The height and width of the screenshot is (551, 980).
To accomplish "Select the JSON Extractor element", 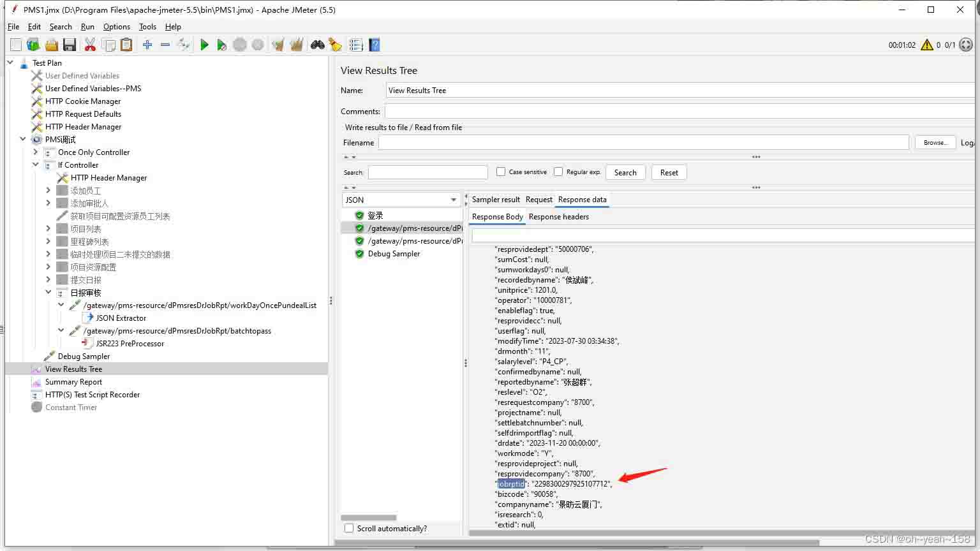I will (x=121, y=318).
